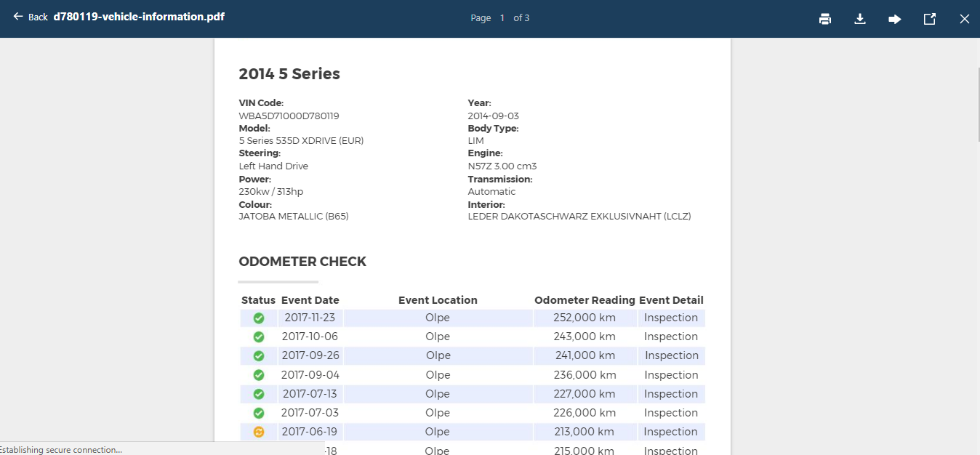Print the PDF document
Viewport: 980px width, 455px height.
tap(825, 19)
